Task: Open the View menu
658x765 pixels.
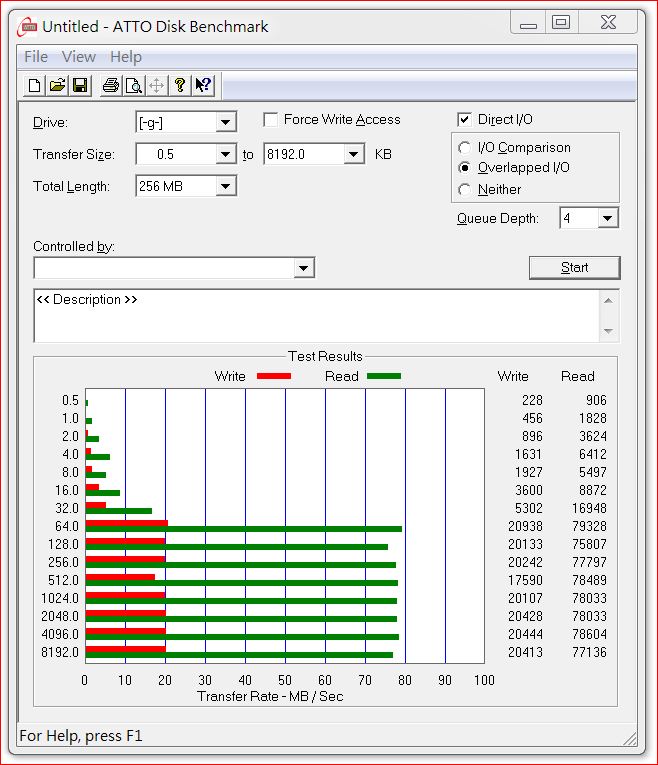Action: pyautogui.click(x=79, y=57)
